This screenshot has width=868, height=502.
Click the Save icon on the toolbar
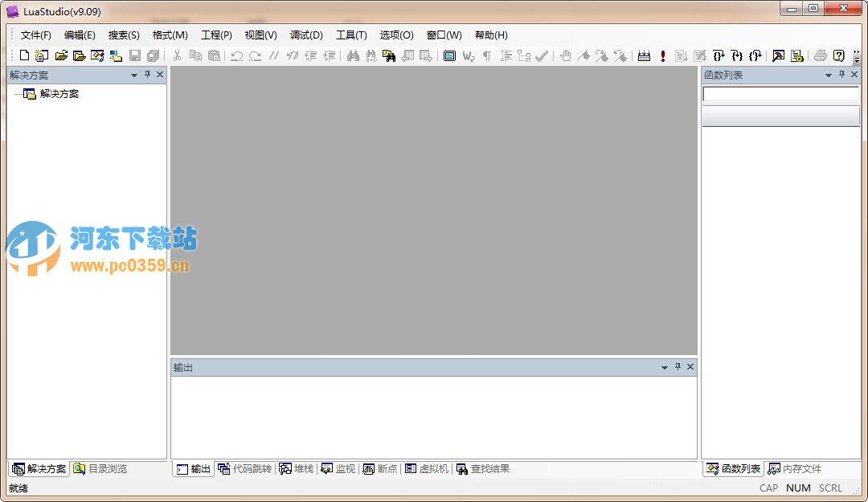134,55
